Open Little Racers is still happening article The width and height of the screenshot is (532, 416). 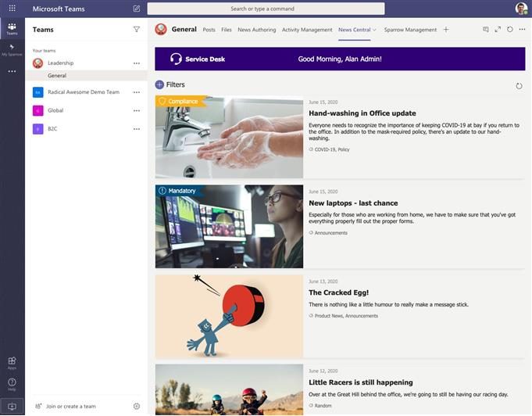pyautogui.click(x=361, y=382)
